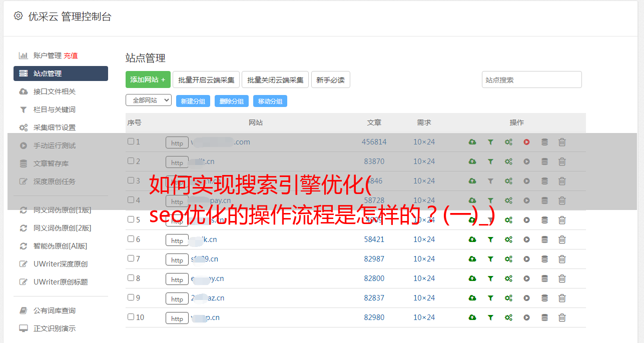Click cloud upload icon in row 6
644x343 pixels.
pyautogui.click(x=472, y=239)
